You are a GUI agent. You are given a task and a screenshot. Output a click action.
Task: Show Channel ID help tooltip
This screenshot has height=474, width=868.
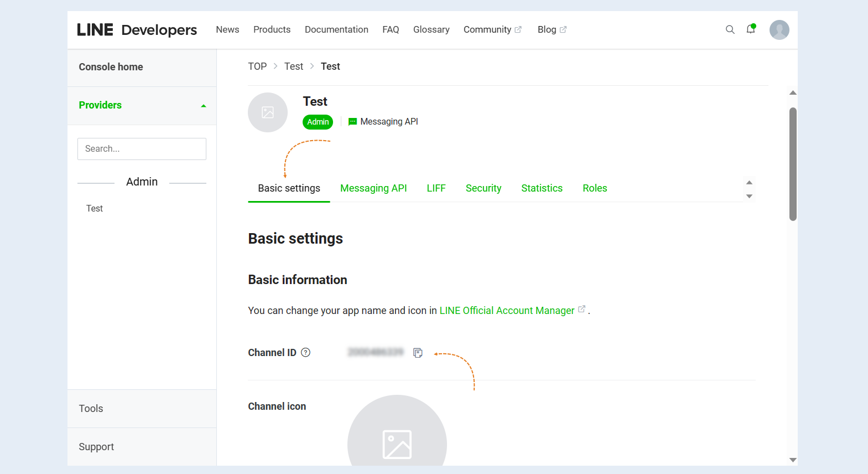click(x=305, y=352)
